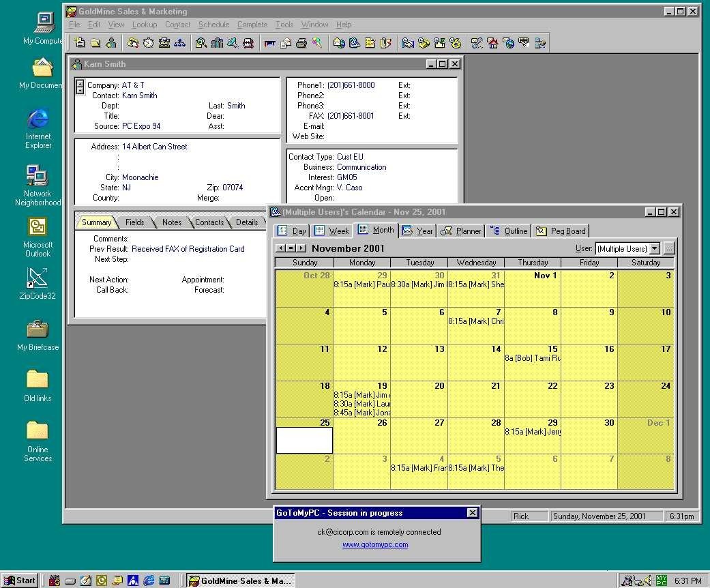Go to previous month arrow in calendar

[x=281, y=248]
